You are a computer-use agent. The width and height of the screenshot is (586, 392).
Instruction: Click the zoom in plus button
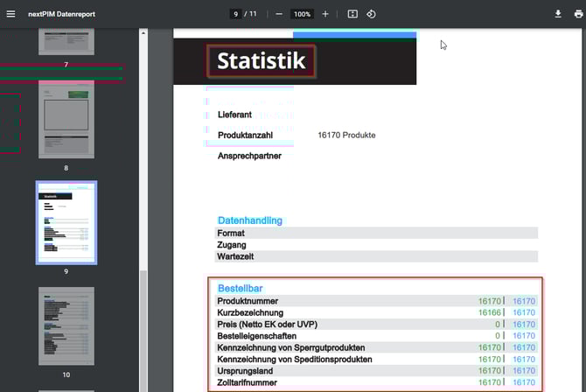325,14
